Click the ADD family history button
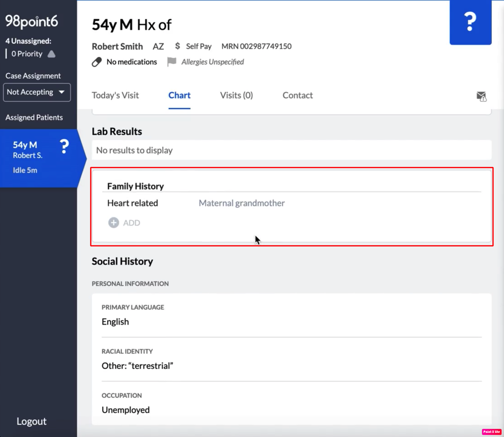Image resolution: width=504 pixels, height=437 pixels. [131, 223]
